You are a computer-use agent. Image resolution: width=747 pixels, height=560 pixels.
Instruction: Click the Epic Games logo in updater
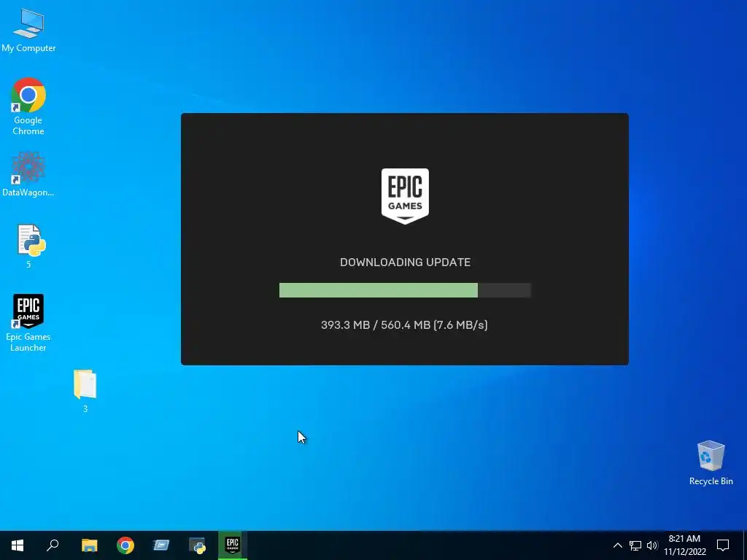[x=405, y=195]
